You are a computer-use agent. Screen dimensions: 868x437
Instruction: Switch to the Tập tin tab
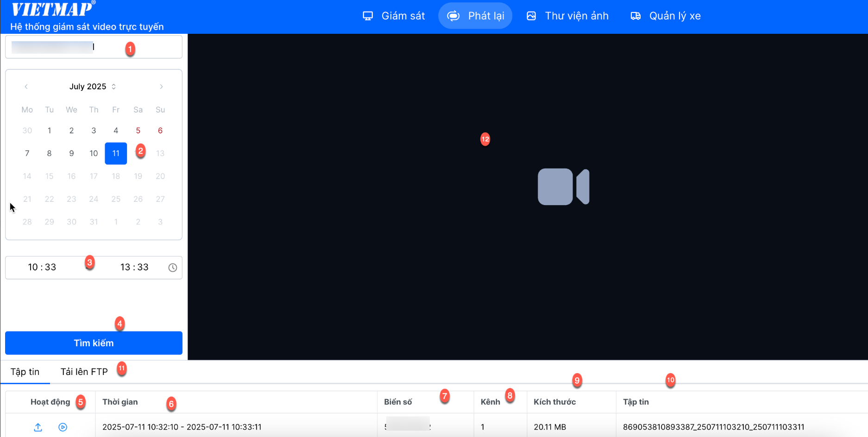(x=25, y=372)
